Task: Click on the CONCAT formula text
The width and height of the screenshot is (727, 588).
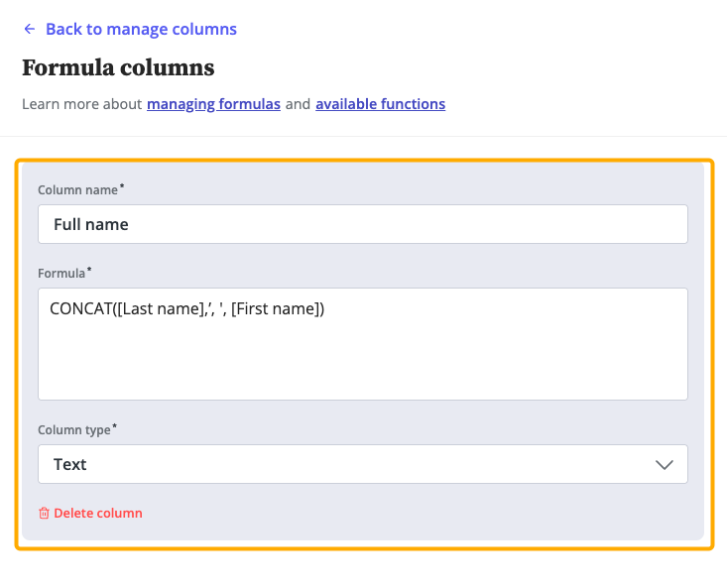Action: pyautogui.click(x=187, y=309)
